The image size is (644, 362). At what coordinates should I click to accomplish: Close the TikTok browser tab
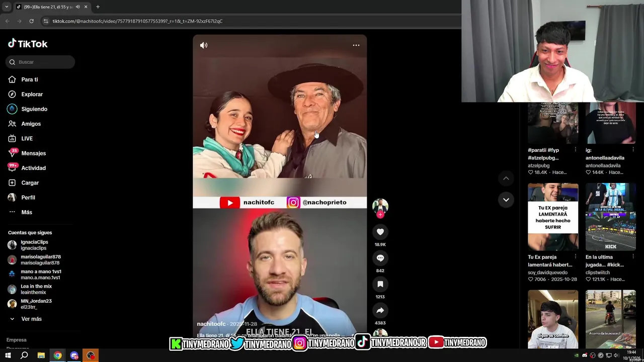[86, 7]
